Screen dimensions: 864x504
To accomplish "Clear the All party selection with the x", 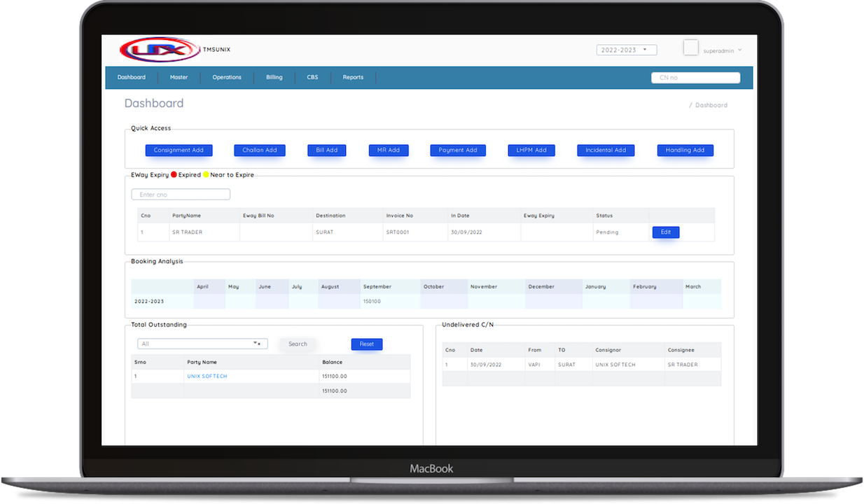I will (x=259, y=344).
